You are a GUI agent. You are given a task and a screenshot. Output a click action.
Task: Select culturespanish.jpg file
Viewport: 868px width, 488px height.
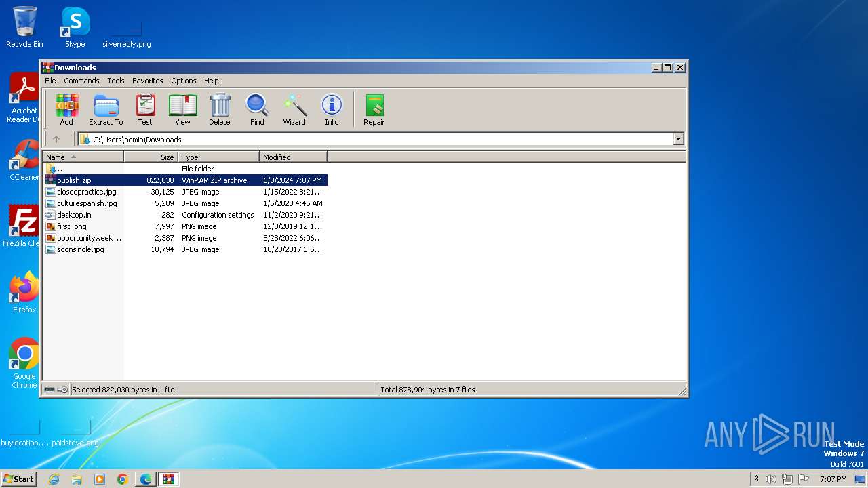point(185,203)
